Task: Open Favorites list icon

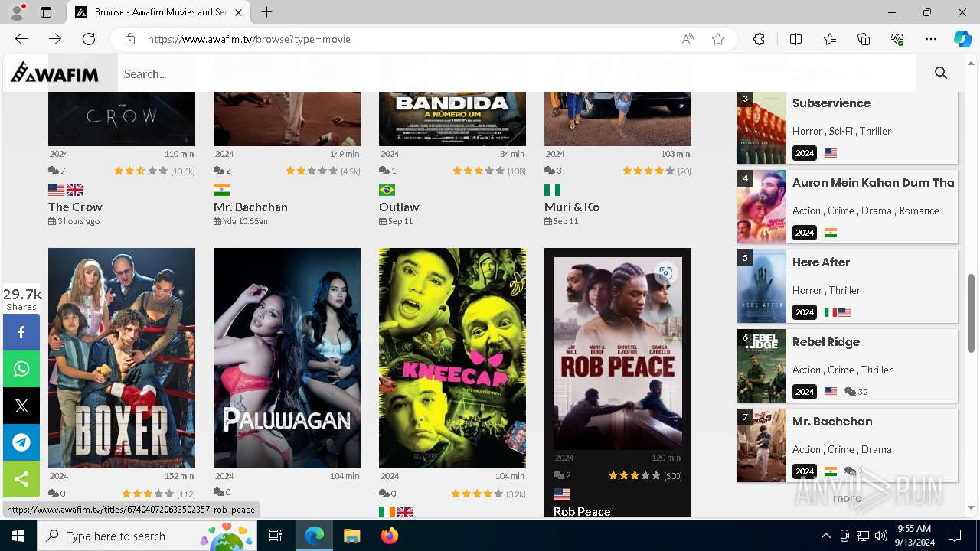Action: pos(830,39)
